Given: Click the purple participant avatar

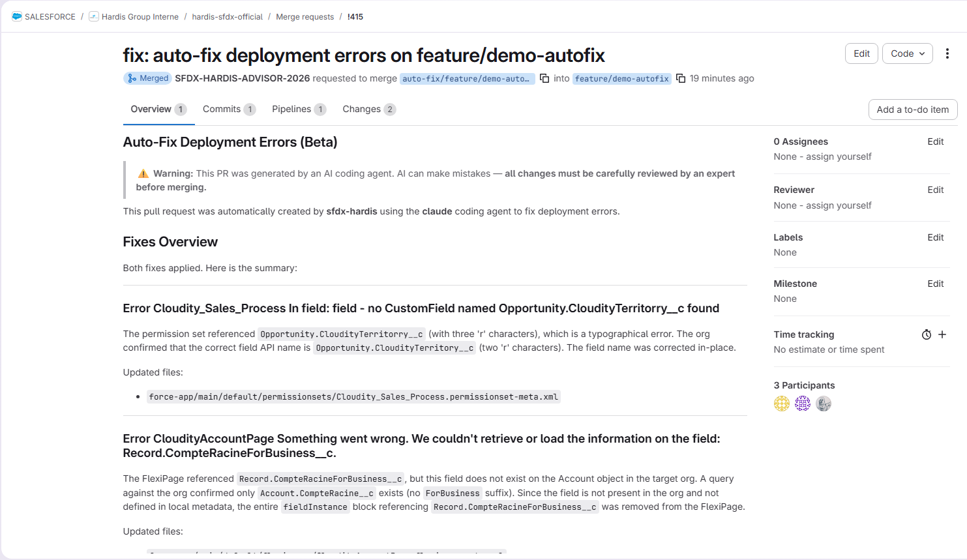Looking at the screenshot, I should [x=803, y=404].
